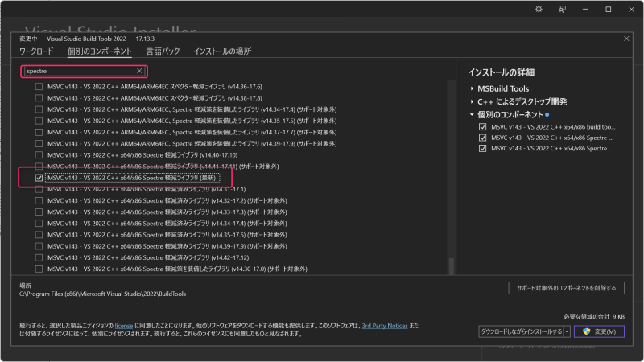The image size is (644, 362).
Task: Expand MSBuild Tools in install details
Action: tap(473, 88)
